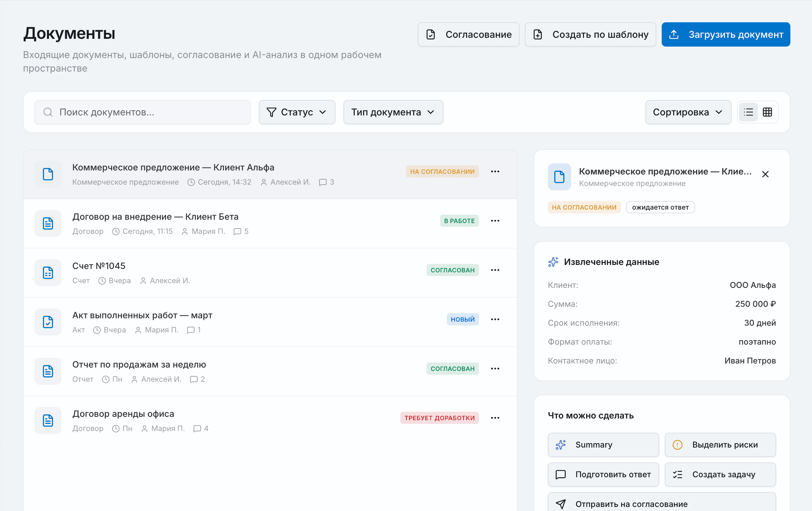Viewport: 812px width, 511px height.
Task: Open the Согласование section
Action: pyautogui.click(x=468, y=34)
